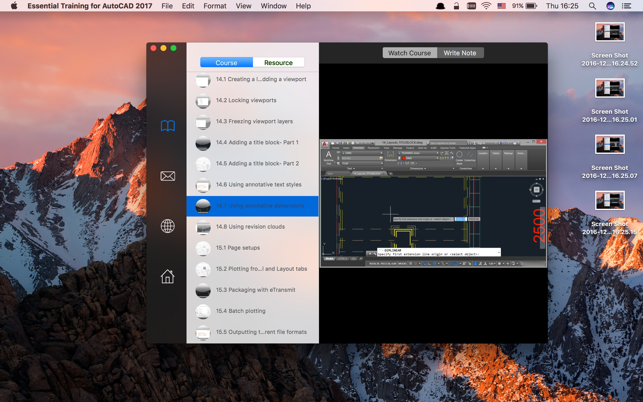Click the Wi-Fi status icon

point(486,6)
